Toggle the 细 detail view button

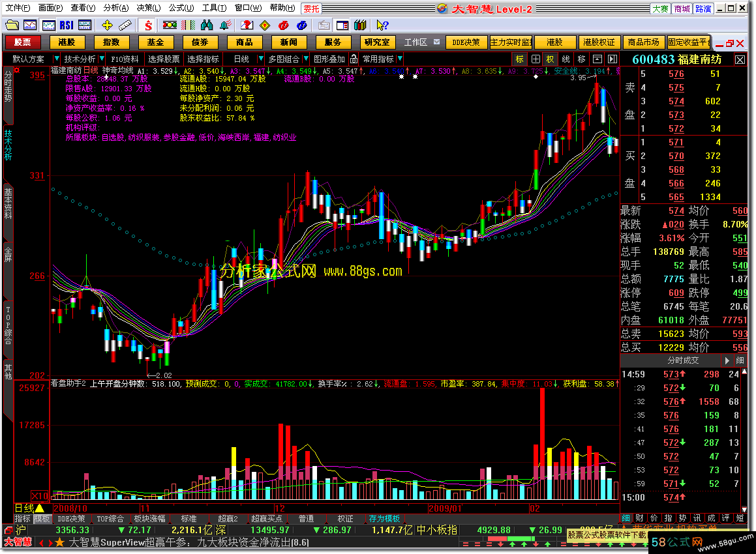(626, 518)
